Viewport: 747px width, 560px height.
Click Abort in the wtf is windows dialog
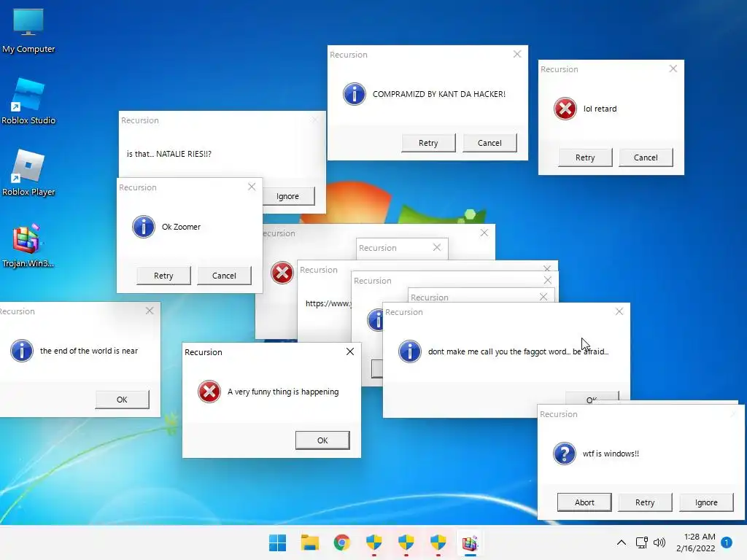click(584, 502)
